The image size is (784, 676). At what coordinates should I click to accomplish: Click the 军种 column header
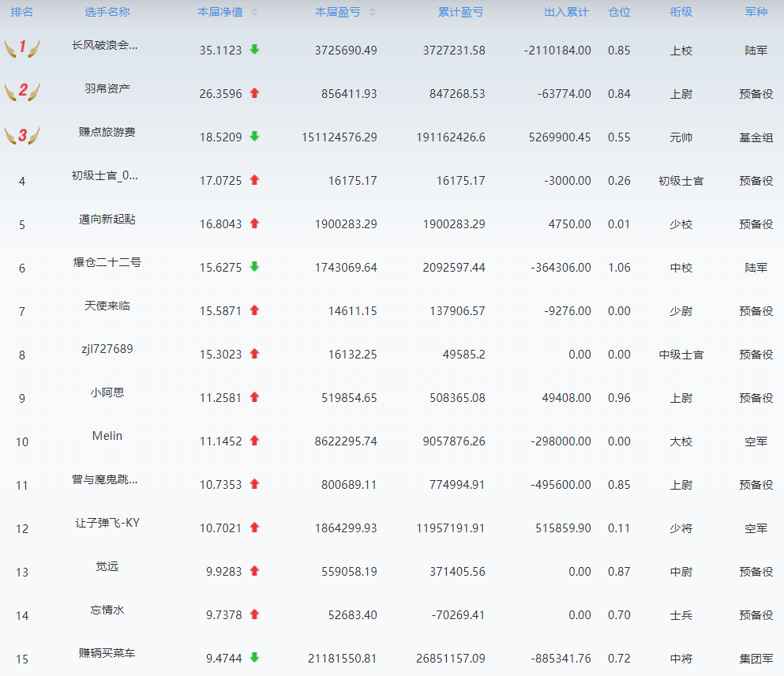click(x=756, y=12)
